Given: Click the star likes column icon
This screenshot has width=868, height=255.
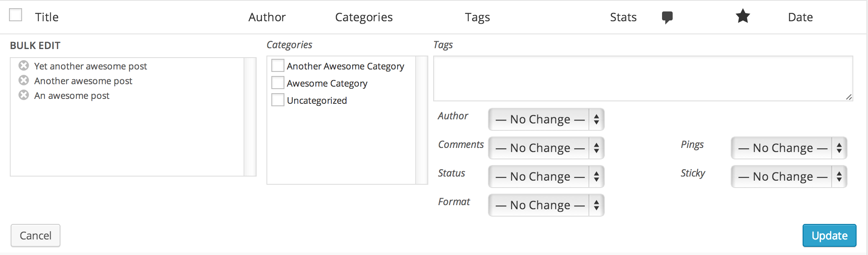Looking at the screenshot, I should point(743,17).
